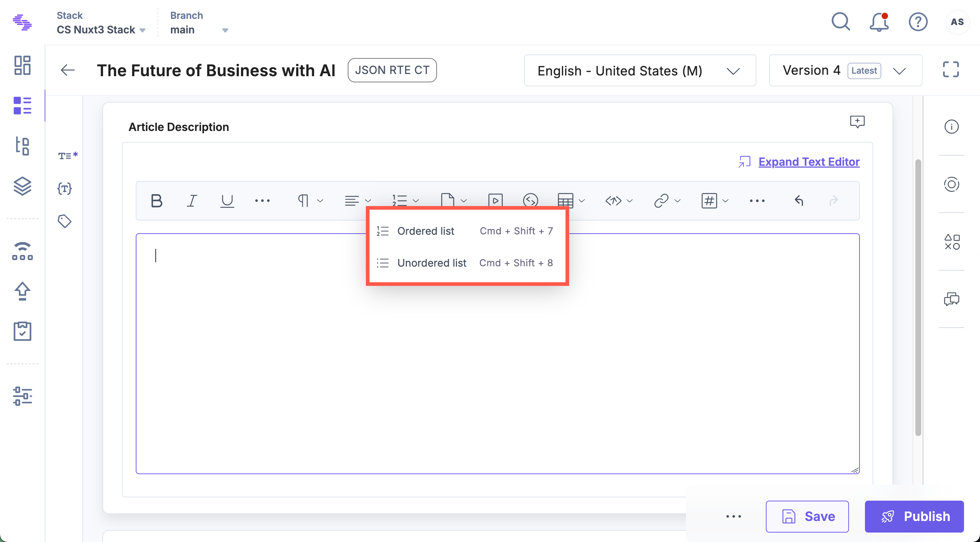Select Unordered list menu option

pyautogui.click(x=432, y=263)
